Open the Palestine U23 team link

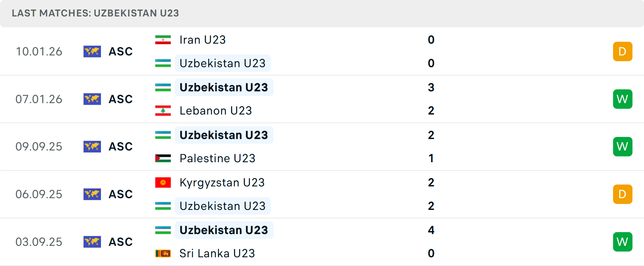tap(217, 158)
